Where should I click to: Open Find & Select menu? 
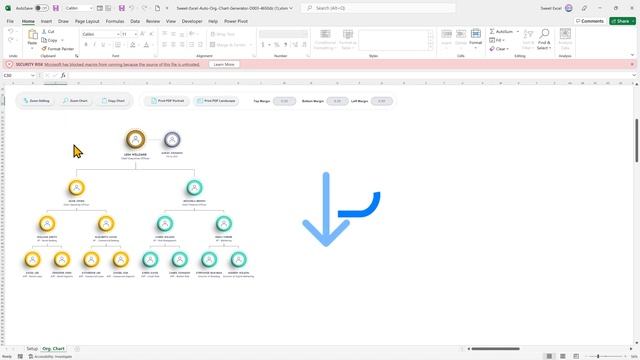click(x=544, y=39)
